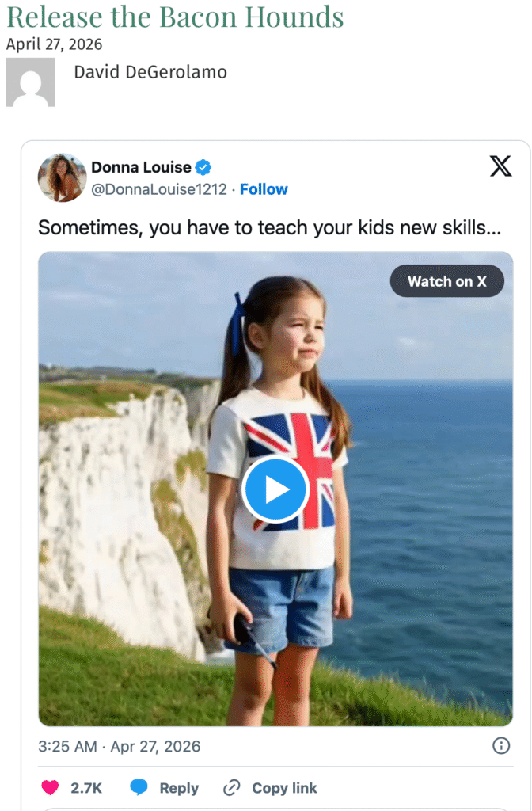Click the grey author avatar placeholder
This screenshot has height=811, width=532.
pos(31,82)
